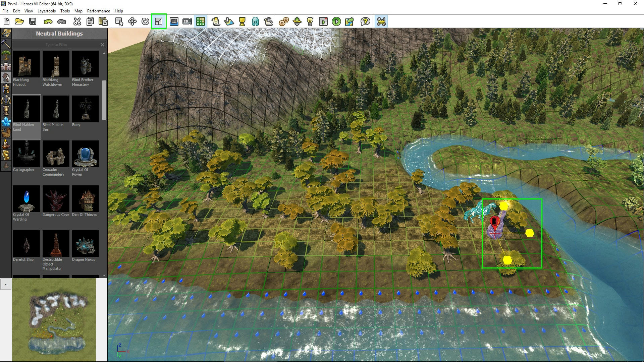Open the File menu
The image size is (644, 362).
point(5,11)
